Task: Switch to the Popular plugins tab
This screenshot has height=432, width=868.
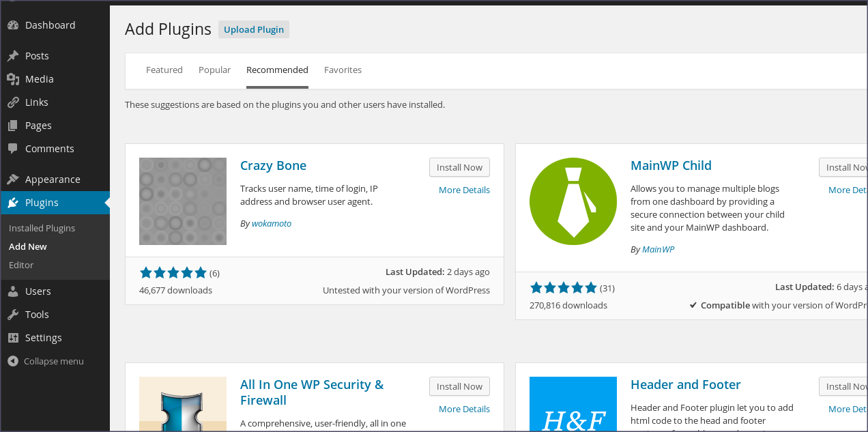Action: click(x=214, y=70)
